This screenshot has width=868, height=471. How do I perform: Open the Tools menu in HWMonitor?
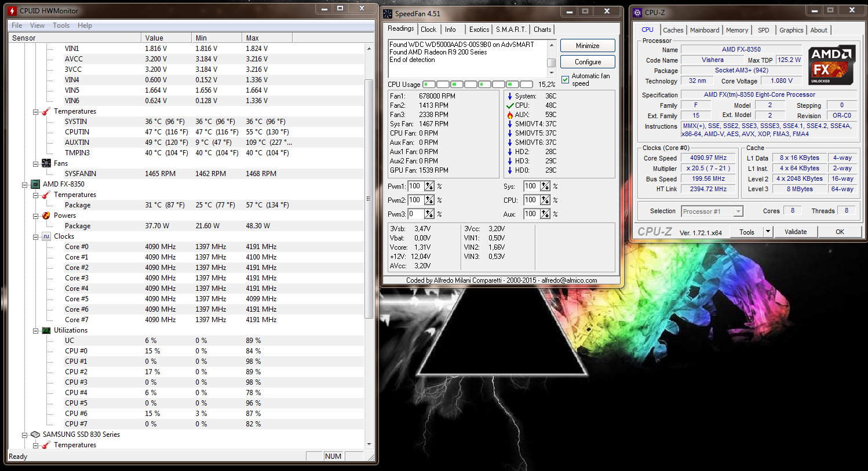(61, 25)
